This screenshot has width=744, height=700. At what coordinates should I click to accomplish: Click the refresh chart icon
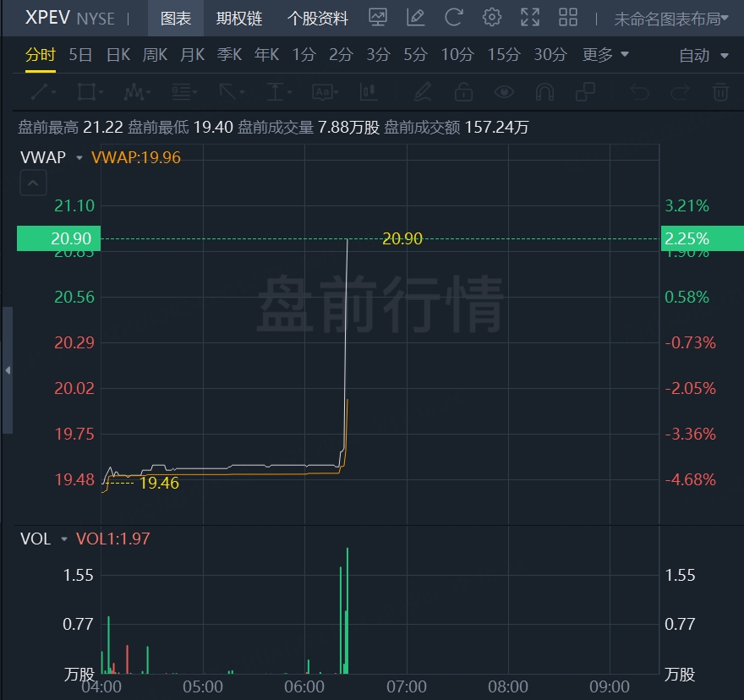point(453,18)
